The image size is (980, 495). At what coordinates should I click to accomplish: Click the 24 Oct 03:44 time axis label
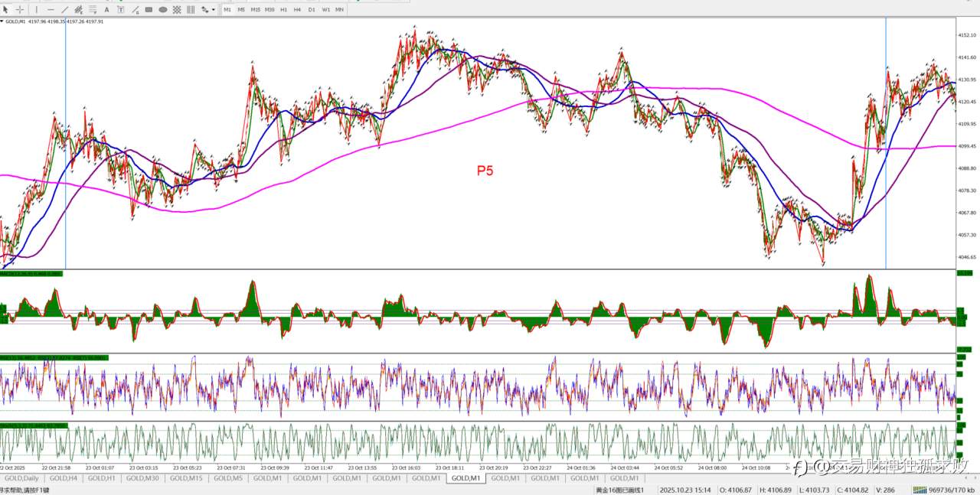[x=624, y=467]
